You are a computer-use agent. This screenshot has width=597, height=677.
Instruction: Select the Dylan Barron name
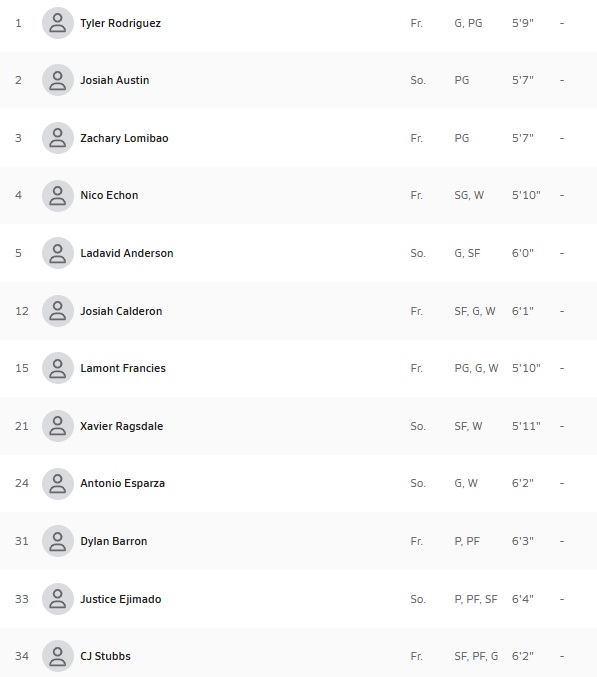click(x=114, y=541)
